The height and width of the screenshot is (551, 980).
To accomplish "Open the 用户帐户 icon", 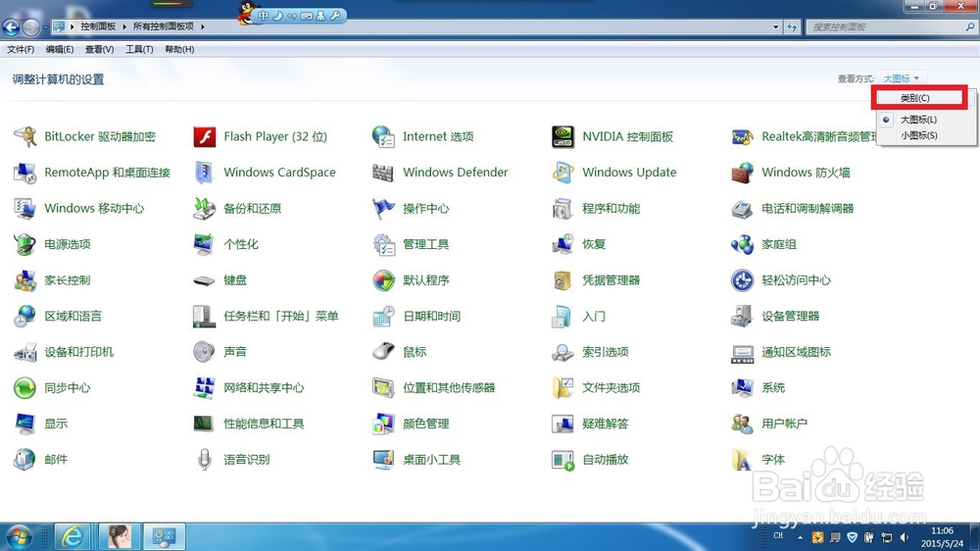I will point(742,424).
